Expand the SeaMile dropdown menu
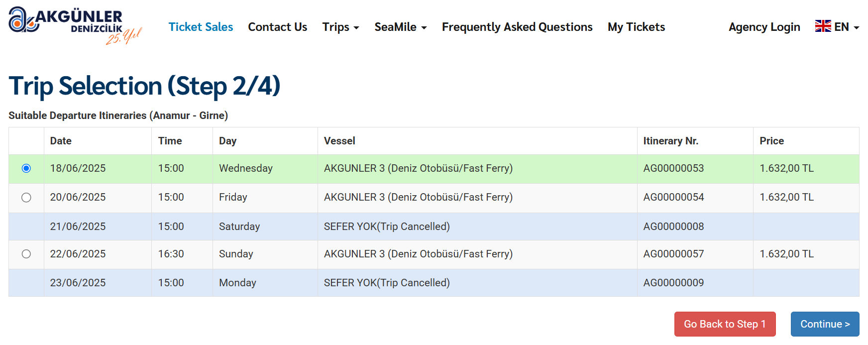Viewport: 868px width, 345px height. point(400,27)
